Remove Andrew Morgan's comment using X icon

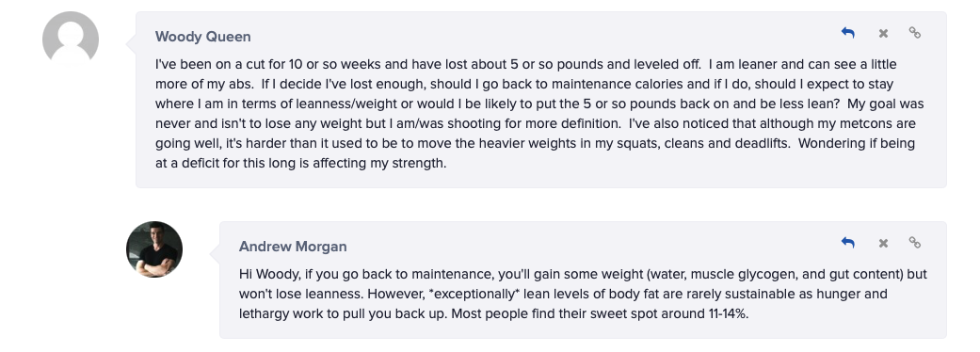[883, 243]
